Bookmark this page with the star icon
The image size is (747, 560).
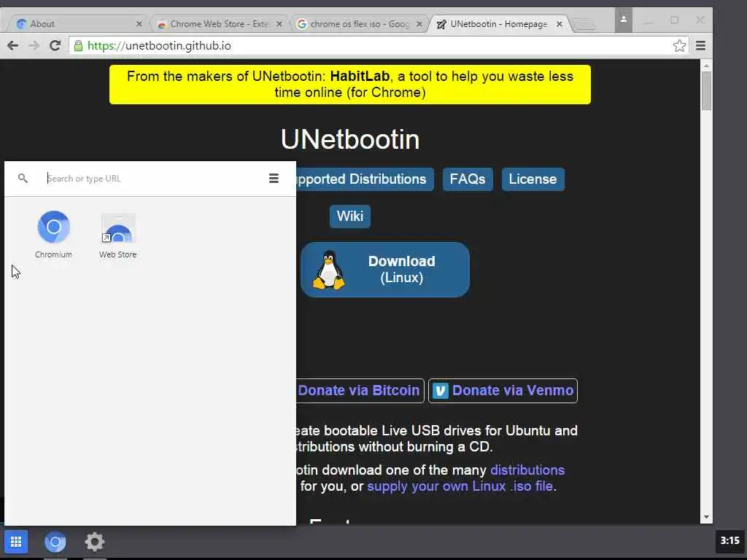click(679, 46)
